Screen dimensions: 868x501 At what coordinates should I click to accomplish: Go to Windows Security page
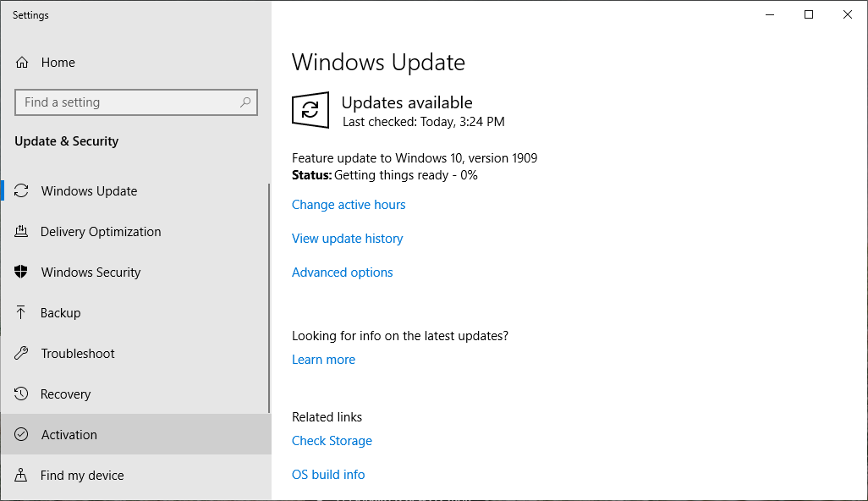135,273
